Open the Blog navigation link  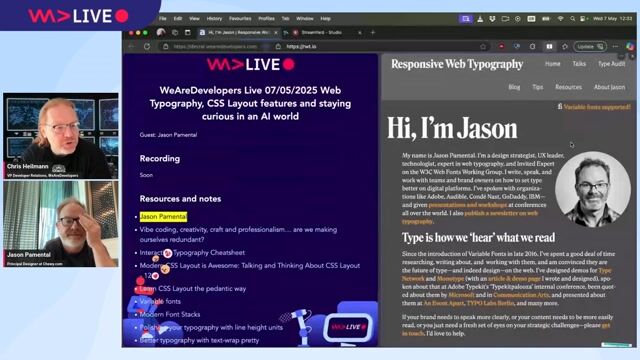click(x=514, y=87)
